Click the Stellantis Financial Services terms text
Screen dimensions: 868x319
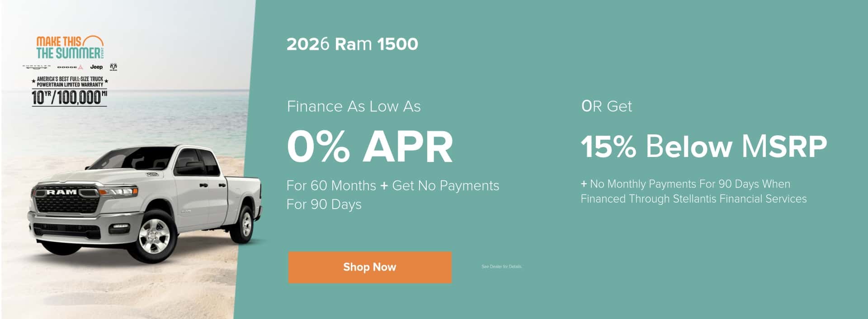pyautogui.click(x=694, y=191)
